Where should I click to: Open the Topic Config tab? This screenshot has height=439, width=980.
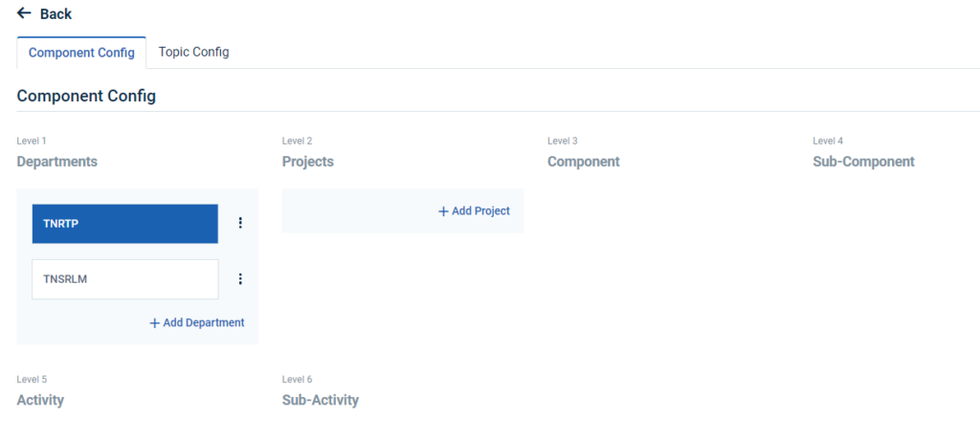point(193,52)
